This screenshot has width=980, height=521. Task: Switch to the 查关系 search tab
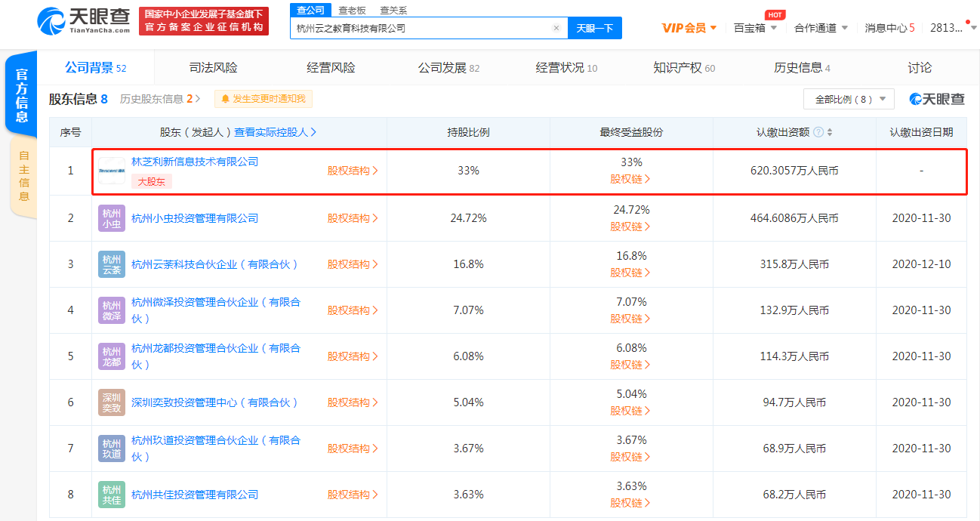(x=393, y=10)
